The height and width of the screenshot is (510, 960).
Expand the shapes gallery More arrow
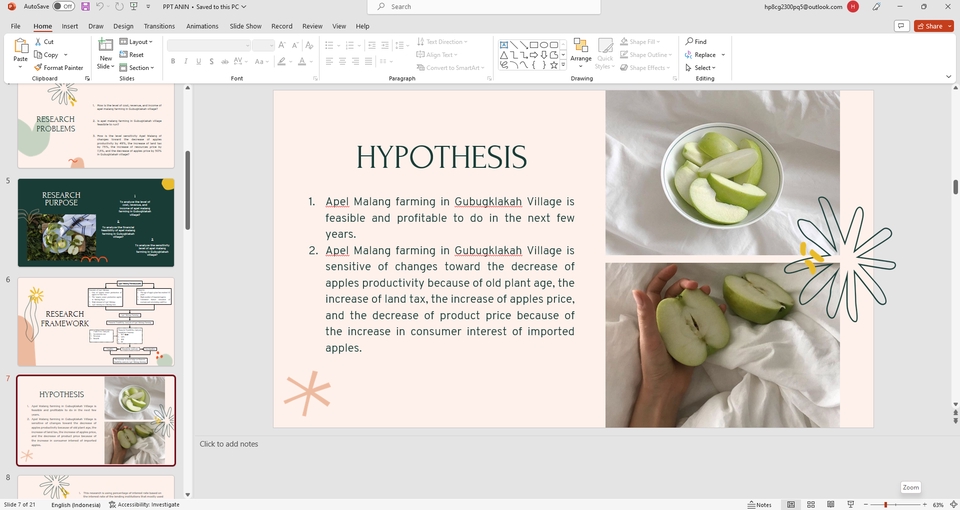pyautogui.click(x=563, y=65)
